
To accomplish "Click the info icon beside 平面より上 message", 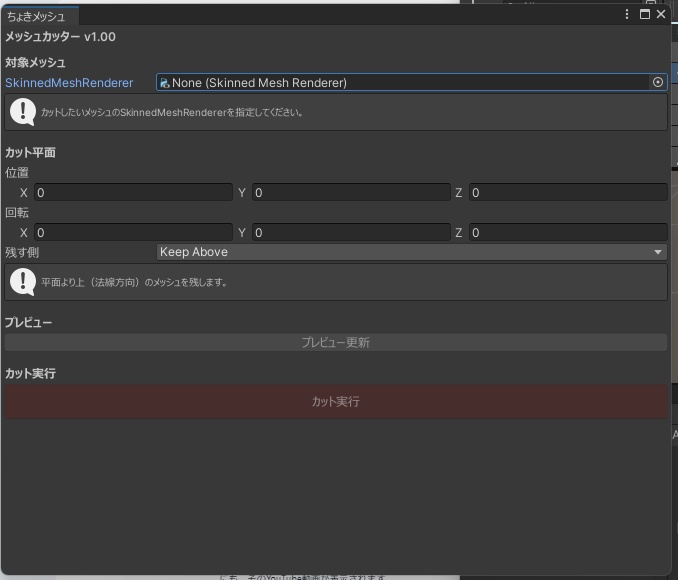I will point(23,282).
